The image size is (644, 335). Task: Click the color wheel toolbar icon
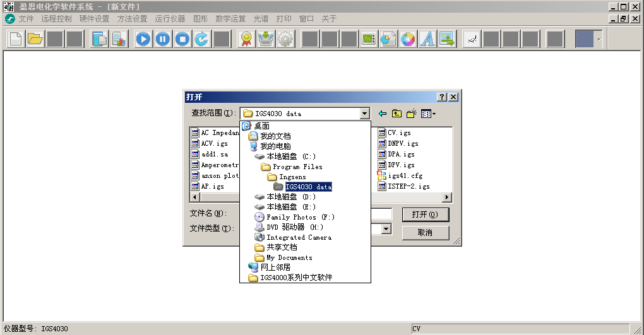click(x=408, y=39)
